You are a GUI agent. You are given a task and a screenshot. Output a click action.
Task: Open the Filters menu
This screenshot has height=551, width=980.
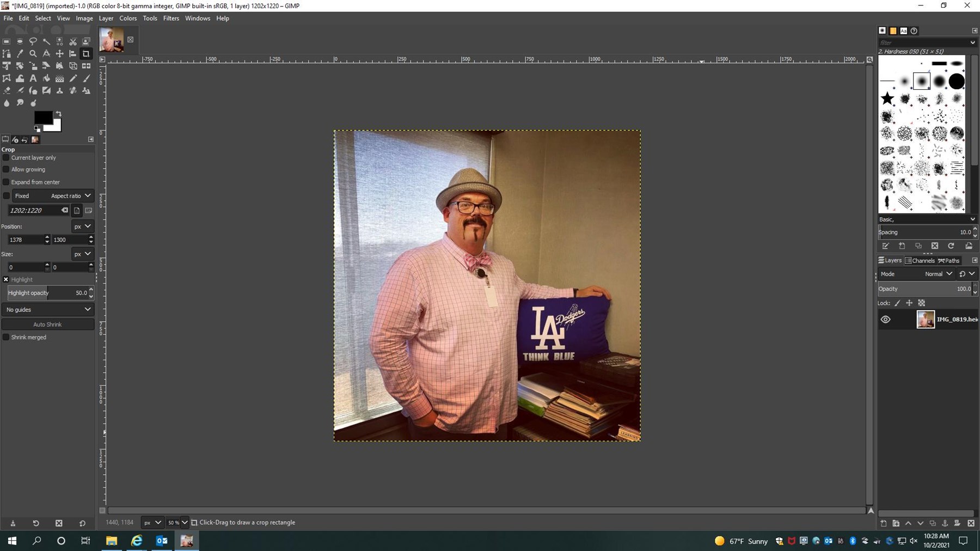pos(171,18)
